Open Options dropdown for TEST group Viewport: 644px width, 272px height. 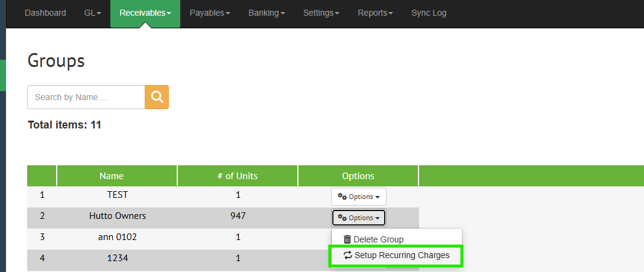point(358,197)
